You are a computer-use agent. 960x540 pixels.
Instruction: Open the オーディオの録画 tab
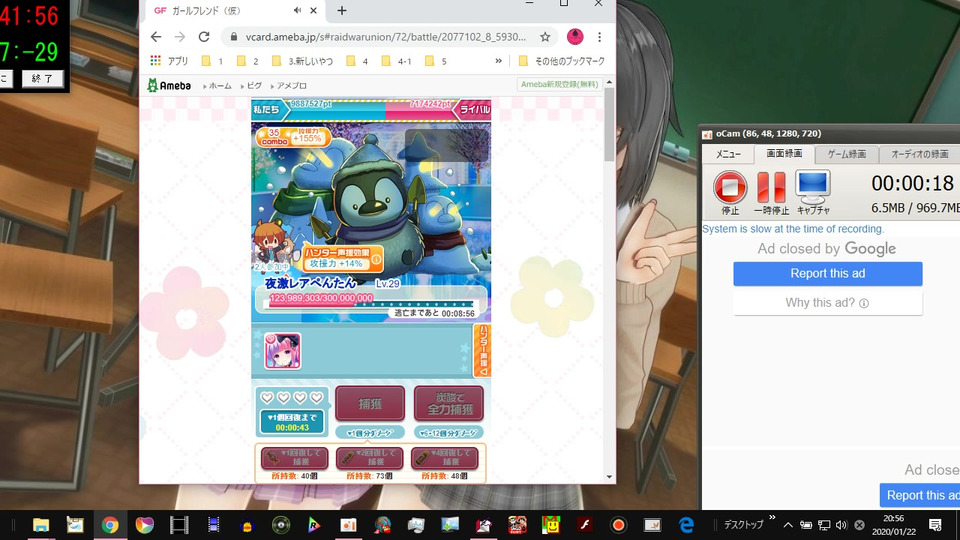point(920,154)
